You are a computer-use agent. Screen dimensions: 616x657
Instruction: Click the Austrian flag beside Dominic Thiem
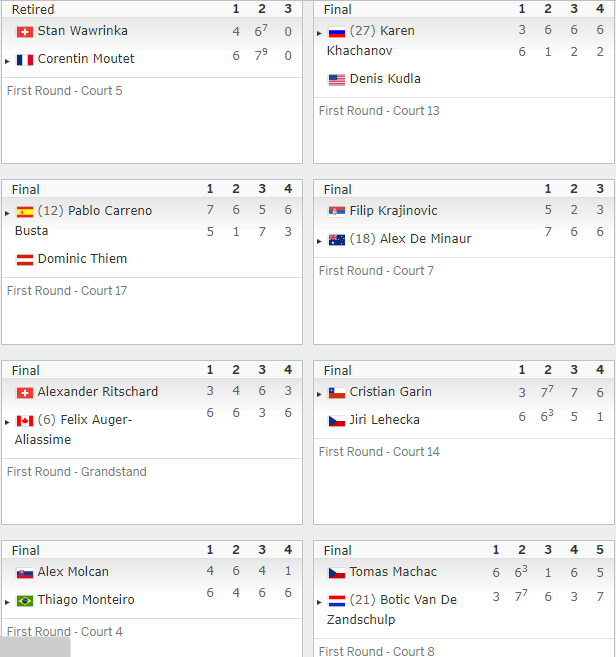click(25, 260)
